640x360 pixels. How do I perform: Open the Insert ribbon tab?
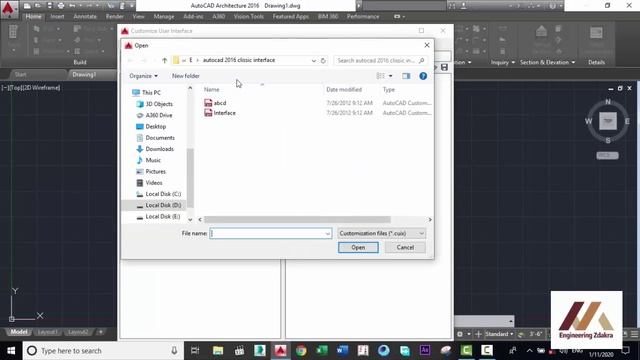point(57,16)
